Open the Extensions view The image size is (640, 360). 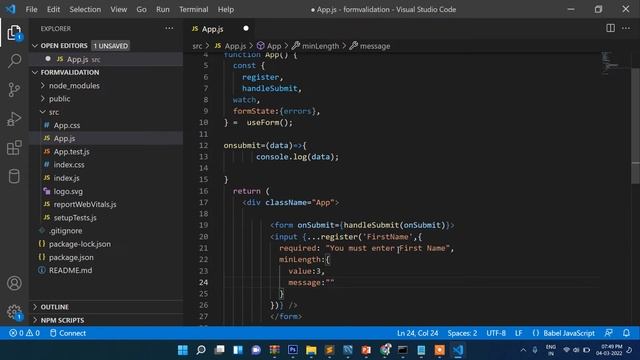click(x=14, y=148)
